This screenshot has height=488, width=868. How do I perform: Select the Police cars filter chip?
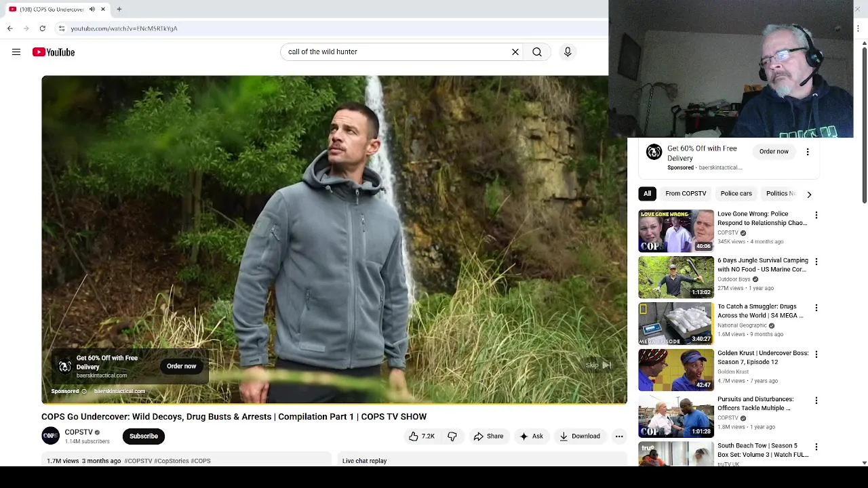(x=736, y=194)
